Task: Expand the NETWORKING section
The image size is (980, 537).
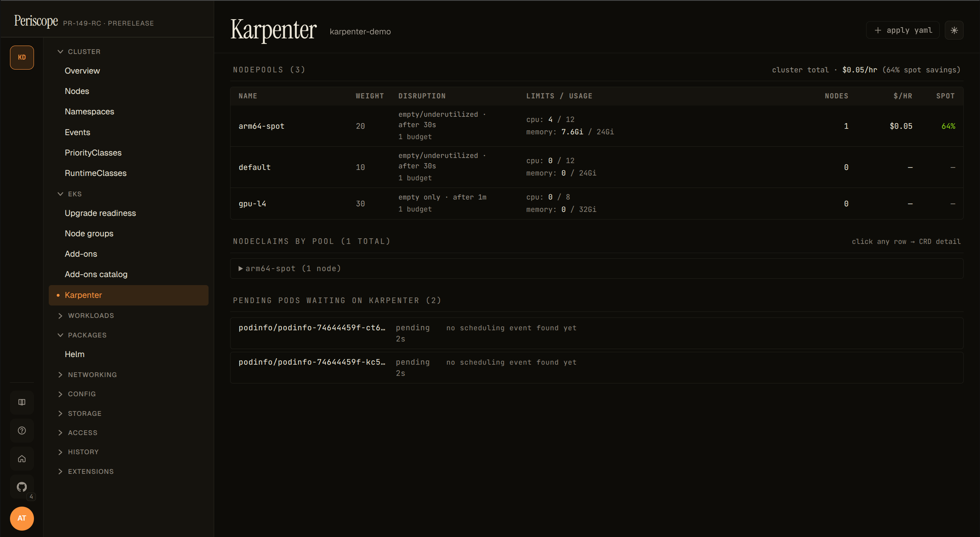Action: (88, 375)
